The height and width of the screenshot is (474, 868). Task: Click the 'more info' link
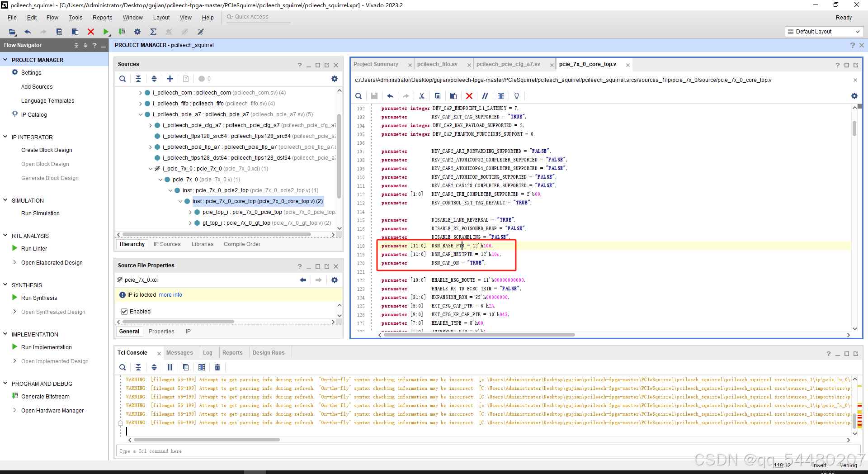[x=170, y=295]
